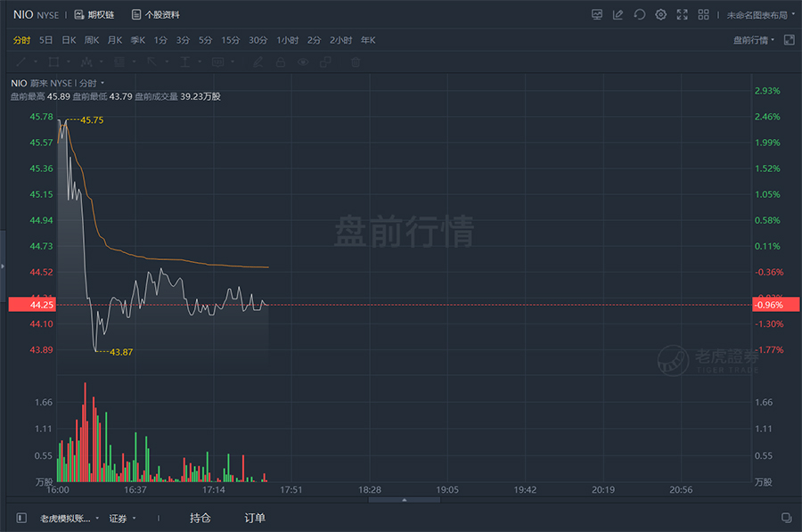Expand the rectangle tool dropdown arrow

[x=68, y=61]
